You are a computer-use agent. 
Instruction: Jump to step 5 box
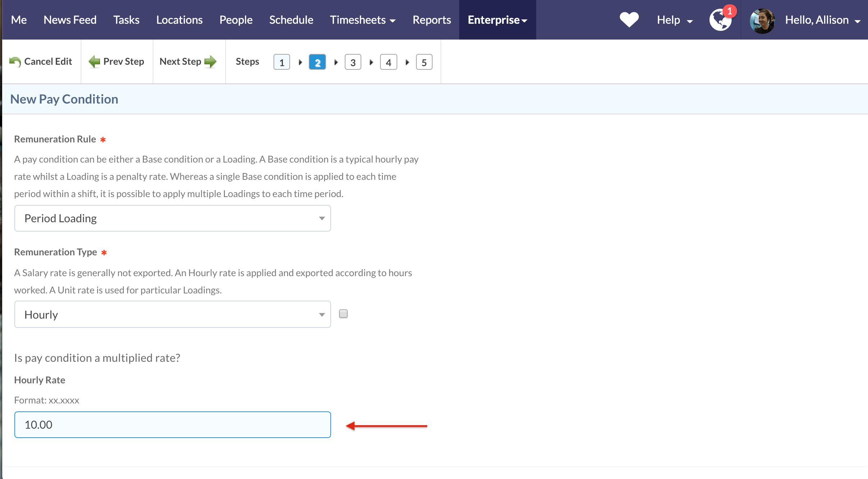(424, 63)
